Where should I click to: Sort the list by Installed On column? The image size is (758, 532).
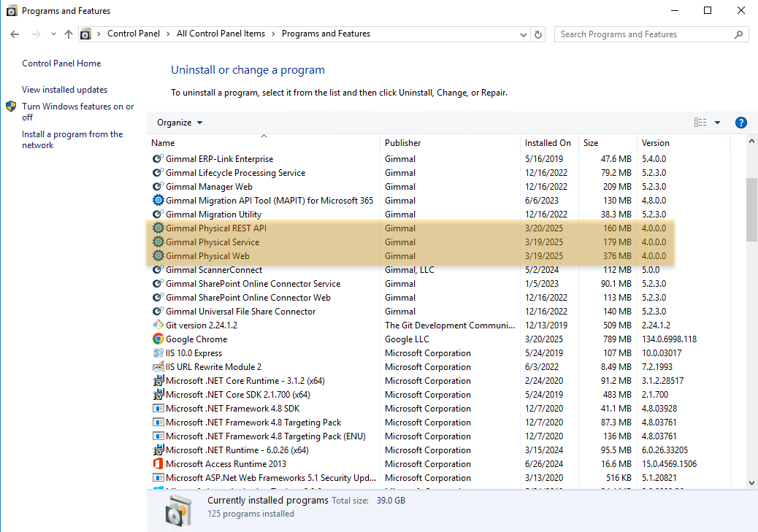pos(548,143)
